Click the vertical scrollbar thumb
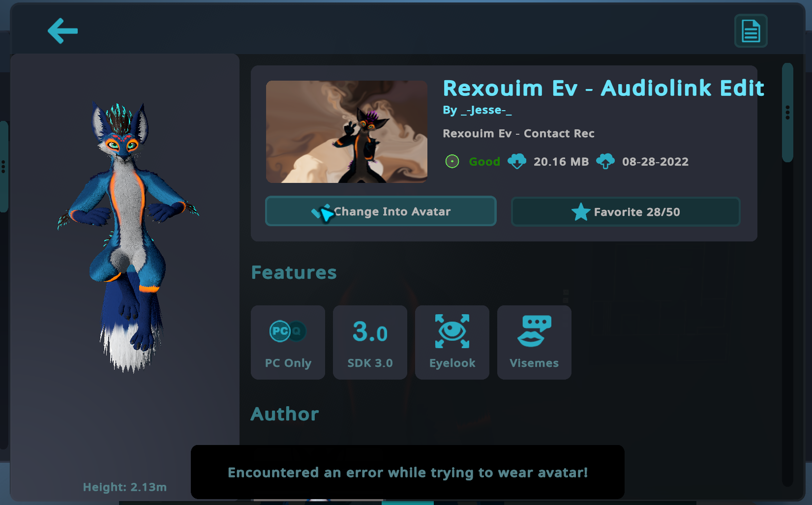Screen dimensions: 812x505 tap(787, 112)
